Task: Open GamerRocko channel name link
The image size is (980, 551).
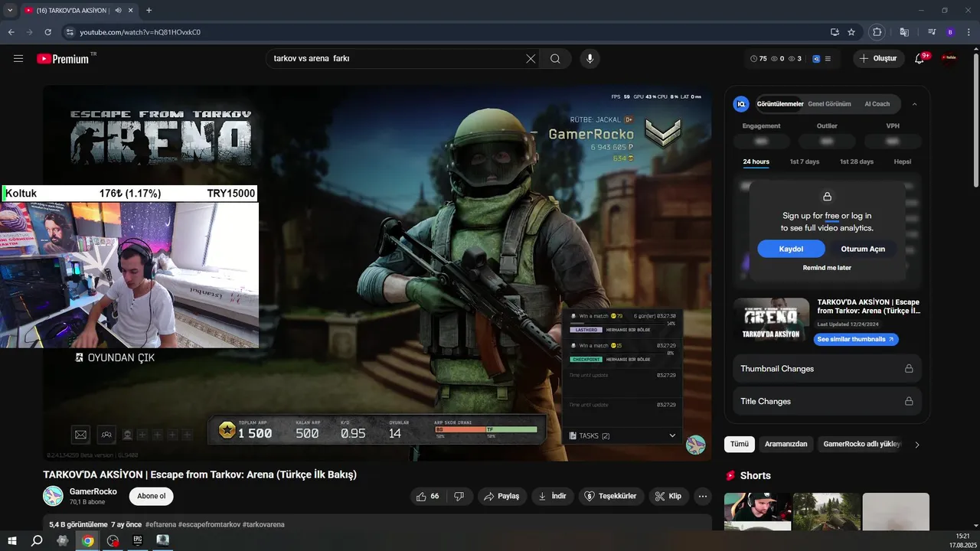Action: point(93,491)
